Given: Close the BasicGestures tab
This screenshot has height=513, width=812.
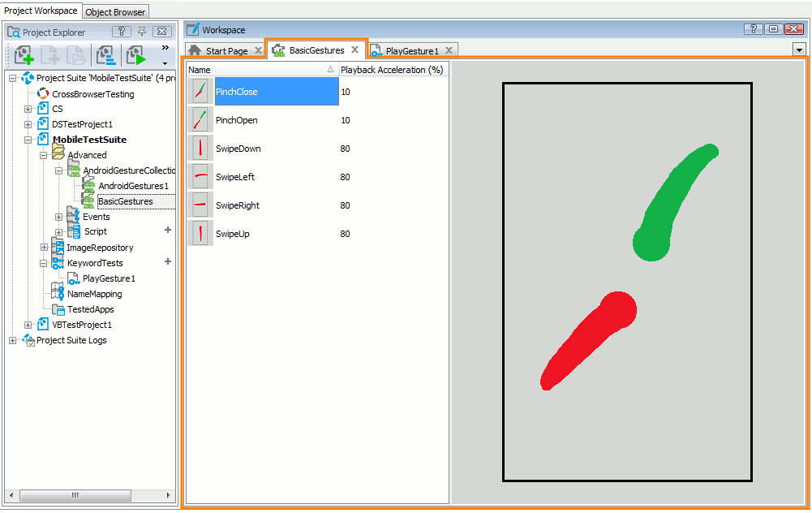Looking at the screenshot, I should click(x=354, y=50).
